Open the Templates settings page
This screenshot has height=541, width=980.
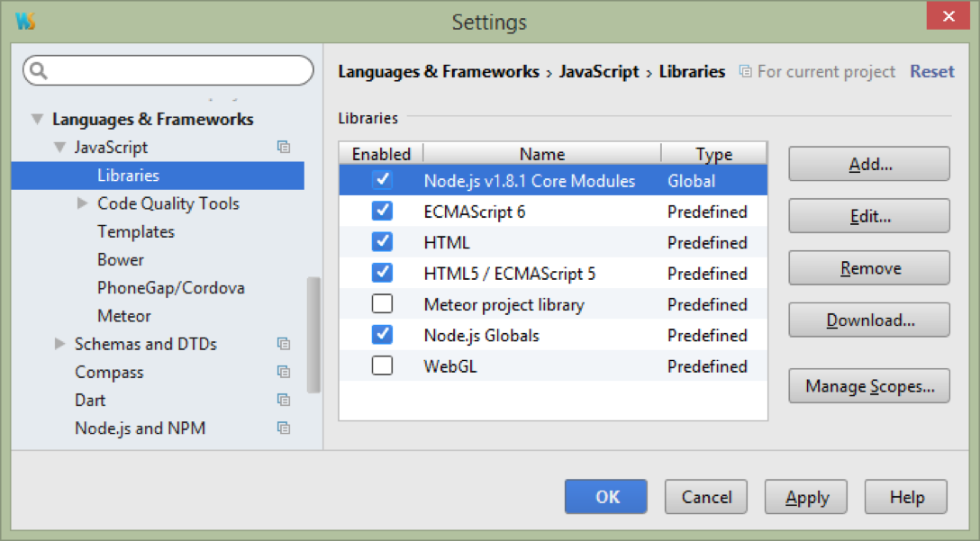[136, 231]
